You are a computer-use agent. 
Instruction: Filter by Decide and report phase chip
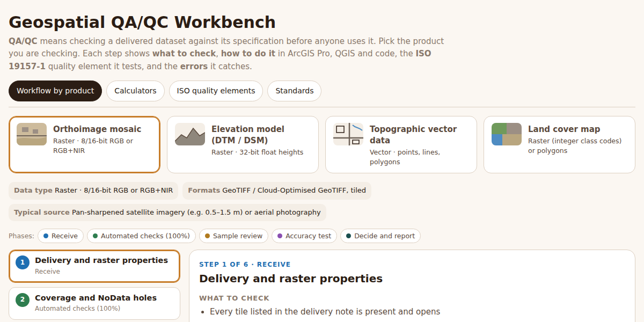click(x=380, y=236)
